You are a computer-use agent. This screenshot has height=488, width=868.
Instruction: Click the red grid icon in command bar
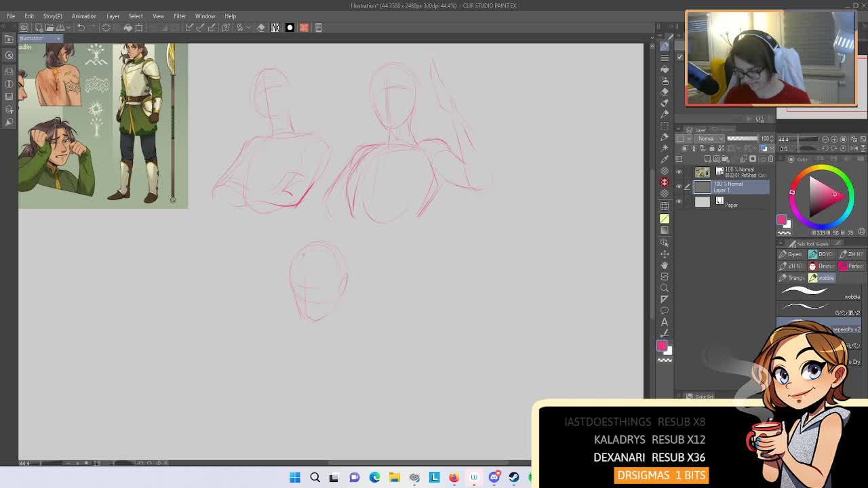(x=304, y=28)
